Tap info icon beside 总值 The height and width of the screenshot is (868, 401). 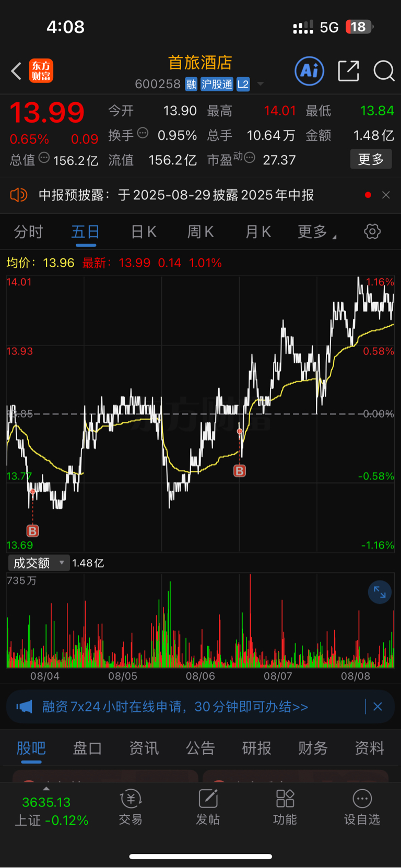[x=44, y=158]
